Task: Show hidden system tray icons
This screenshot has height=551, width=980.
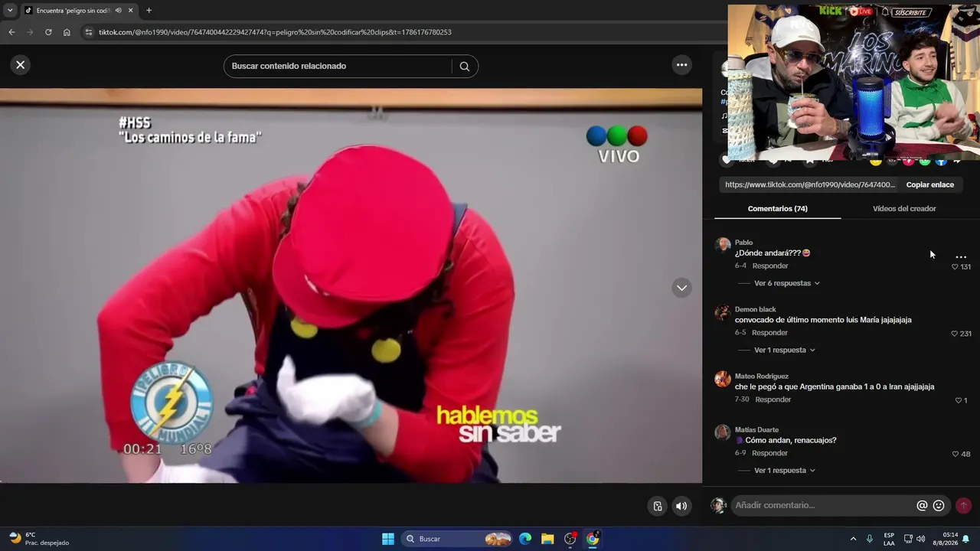Action: (853, 539)
